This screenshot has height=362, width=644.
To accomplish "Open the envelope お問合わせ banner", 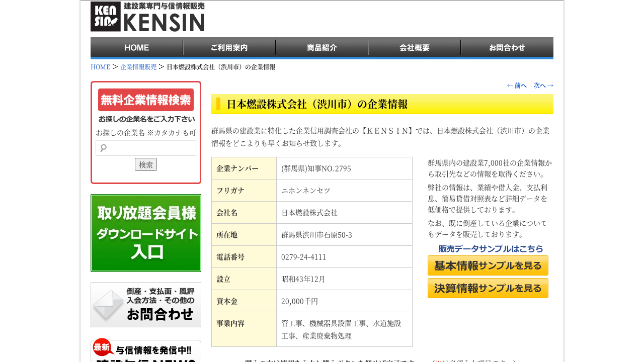I will [146, 305].
